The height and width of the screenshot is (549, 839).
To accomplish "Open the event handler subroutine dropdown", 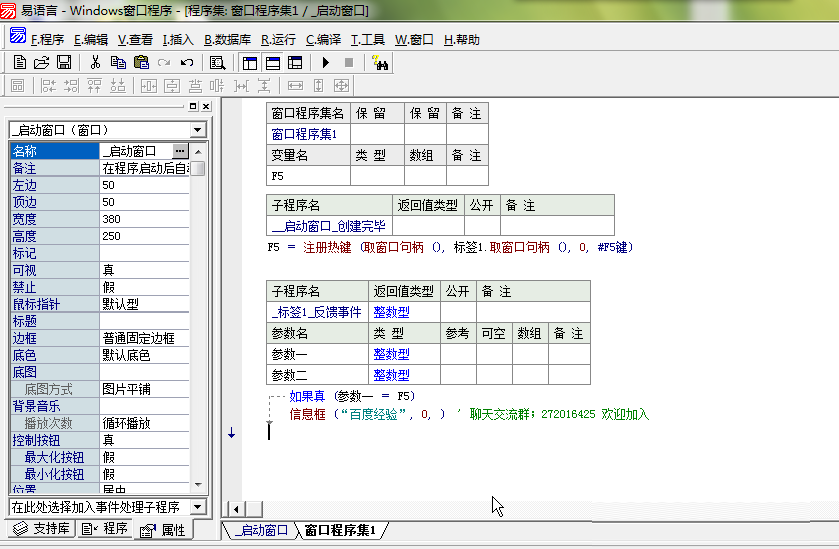I will pyautogui.click(x=197, y=507).
